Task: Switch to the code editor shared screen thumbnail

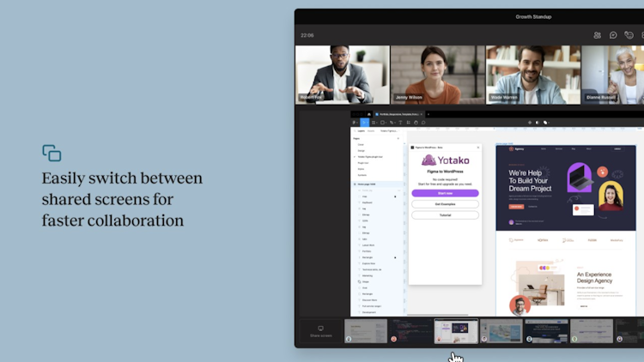Action: point(410,331)
